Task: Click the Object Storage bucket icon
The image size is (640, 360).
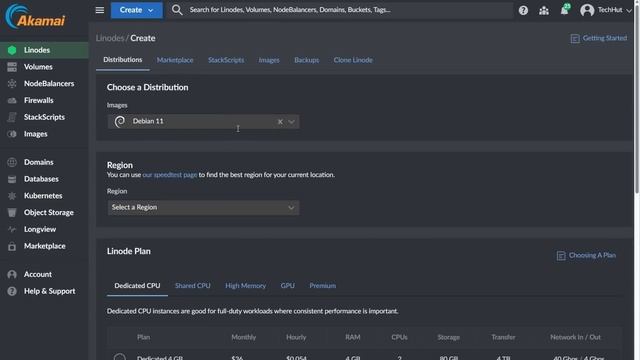Action: click(12, 213)
